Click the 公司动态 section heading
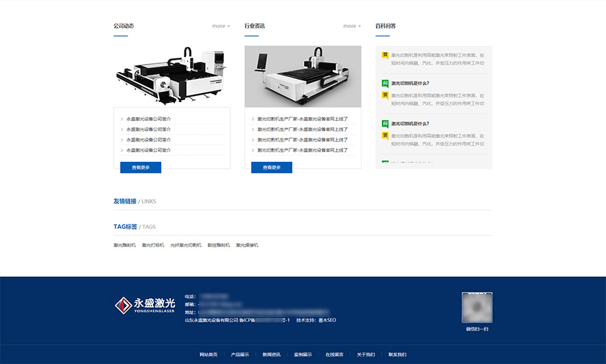This screenshot has width=606, height=364. (124, 26)
